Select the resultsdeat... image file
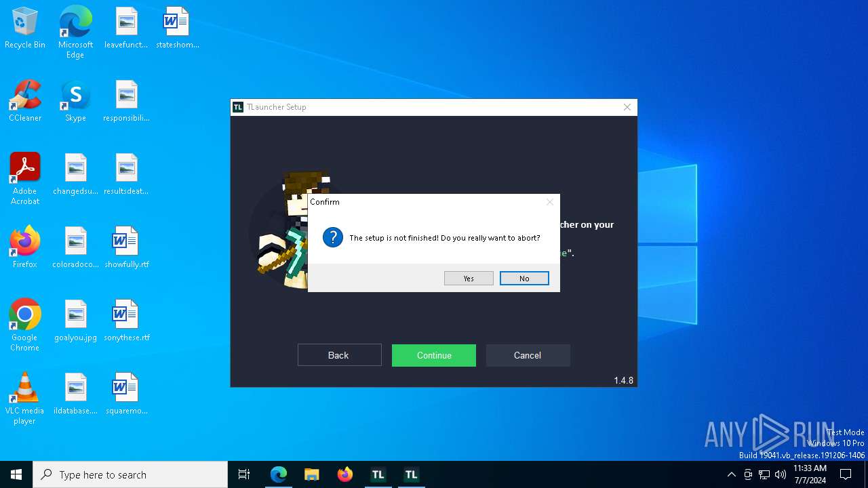 pyautogui.click(x=126, y=175)
